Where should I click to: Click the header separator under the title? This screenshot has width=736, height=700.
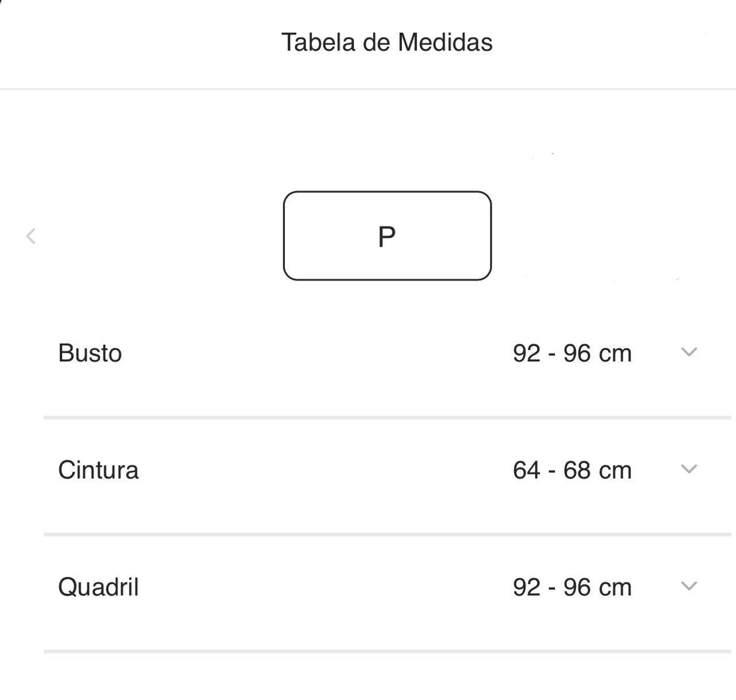(x=368, y=89)
